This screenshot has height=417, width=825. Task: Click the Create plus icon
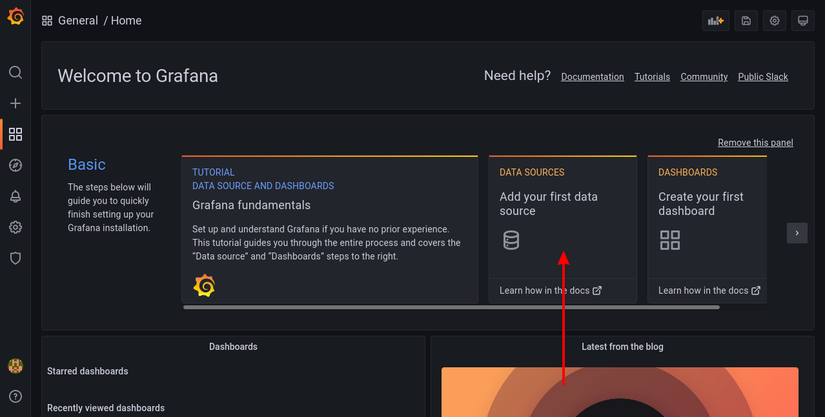click(15, 103)
